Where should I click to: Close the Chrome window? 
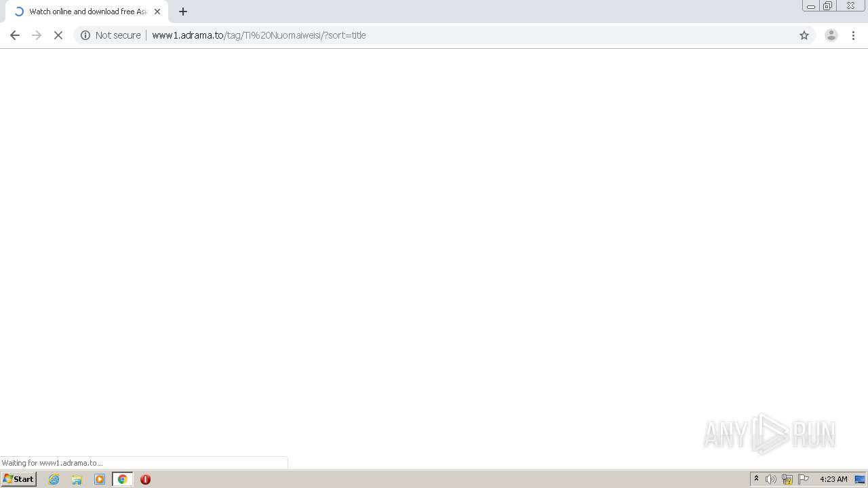pos(850,6)
